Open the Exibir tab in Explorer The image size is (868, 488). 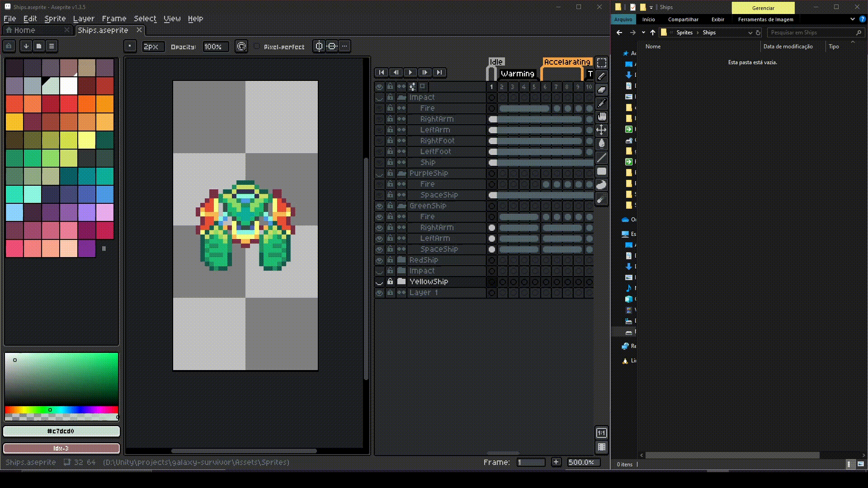[x=717, y=19]
